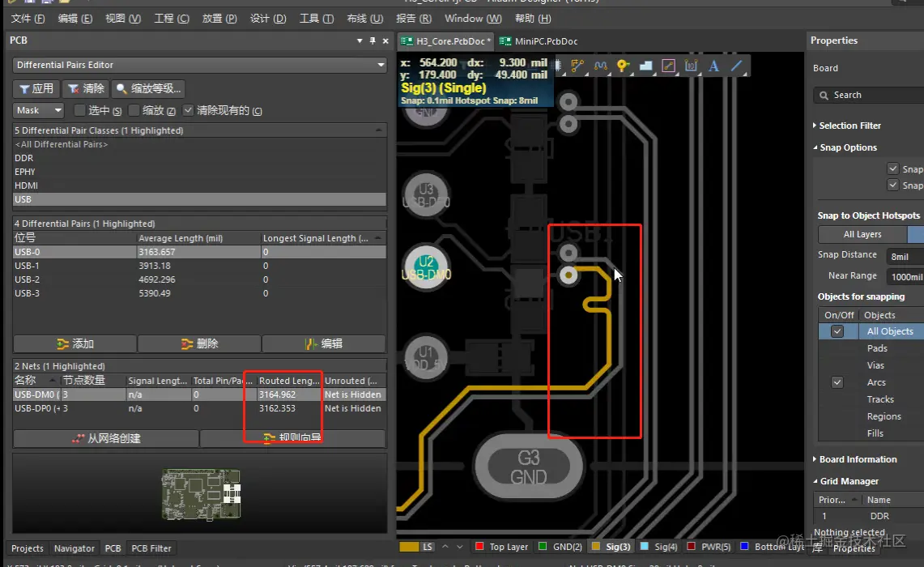The width and height of the screenshot is (924, 567).
Task: Select the USB differential pair class
Action: coord(199,199)
